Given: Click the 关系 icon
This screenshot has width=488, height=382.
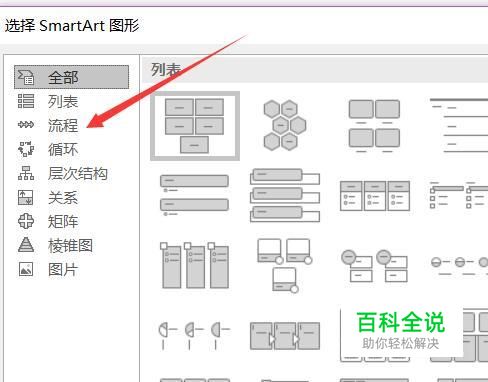Looking at the screenshot, I should (x=26, y=197).
